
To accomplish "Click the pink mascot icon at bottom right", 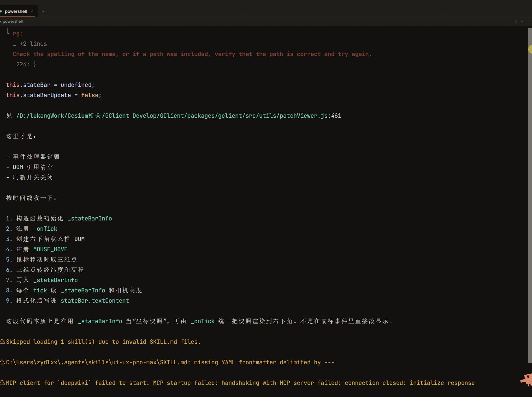I will (x=526, y=380).
